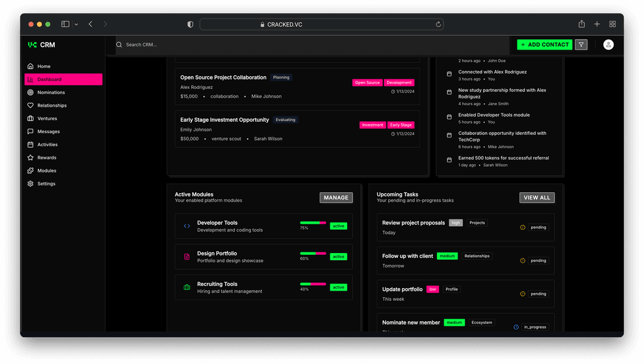Click the Manage button in Active Modules
644x364 pixels.
coord(336,198)
